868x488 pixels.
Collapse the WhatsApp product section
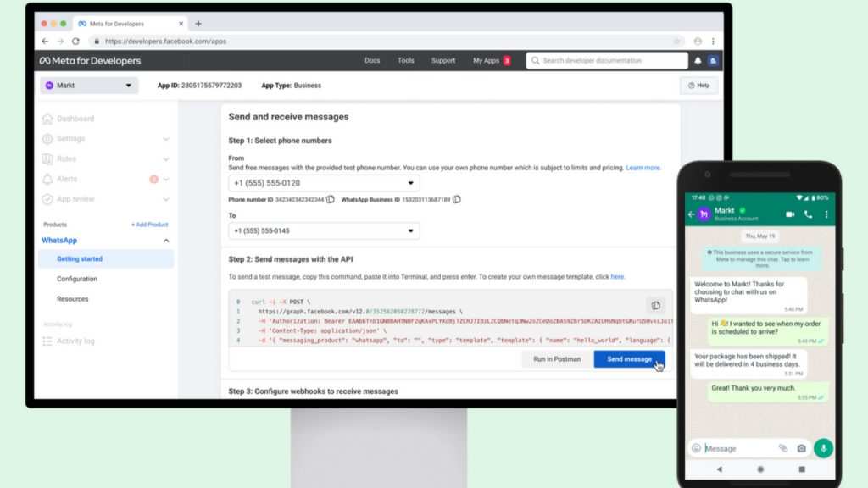point(166,241)
